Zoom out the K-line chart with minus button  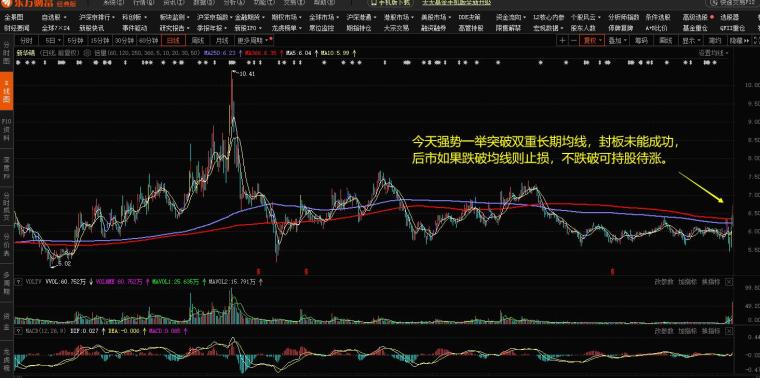[573, 40]
